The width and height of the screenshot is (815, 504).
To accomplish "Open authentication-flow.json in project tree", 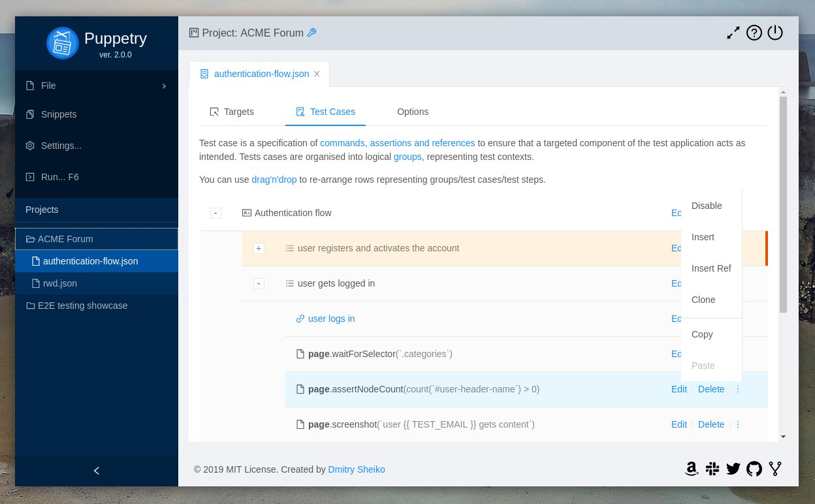I will tap(97, 261).
